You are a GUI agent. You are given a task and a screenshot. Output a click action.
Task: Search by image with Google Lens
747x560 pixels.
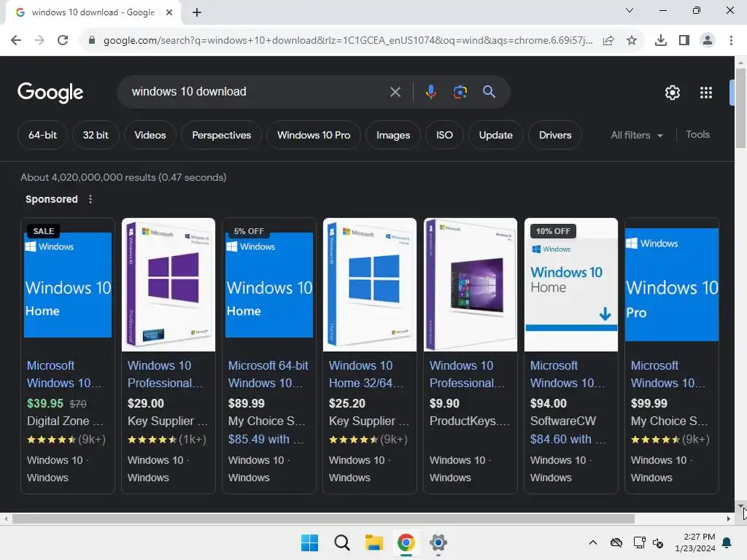(460, 91)
